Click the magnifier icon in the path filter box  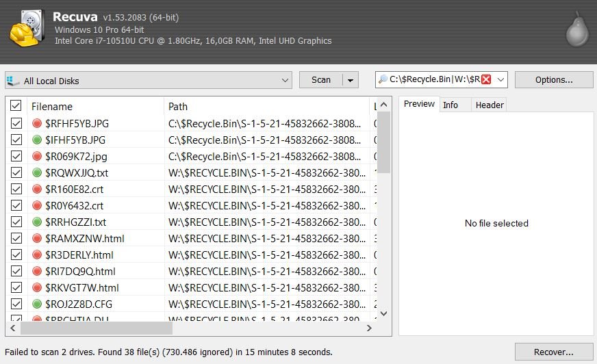383,79
